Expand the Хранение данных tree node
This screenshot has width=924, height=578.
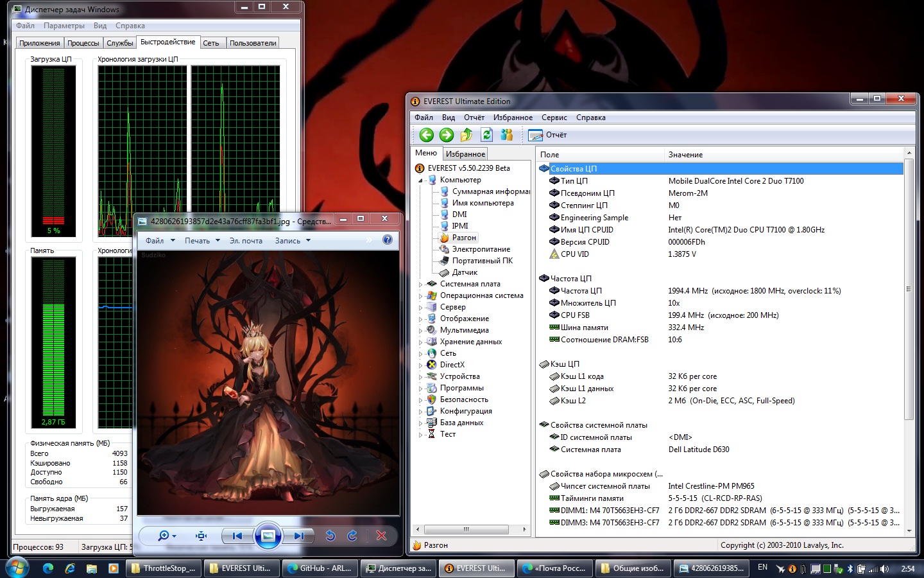click(x=421, y=342)
